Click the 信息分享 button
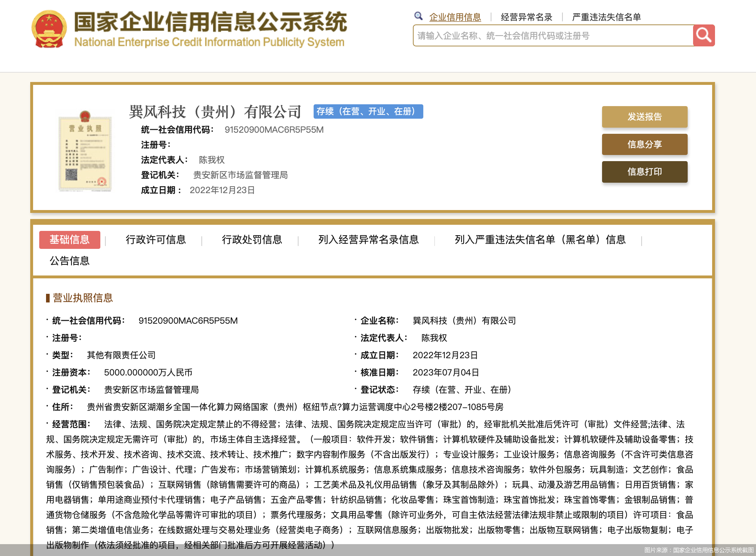This screenshot has height=556, width=756. (644, 144)
